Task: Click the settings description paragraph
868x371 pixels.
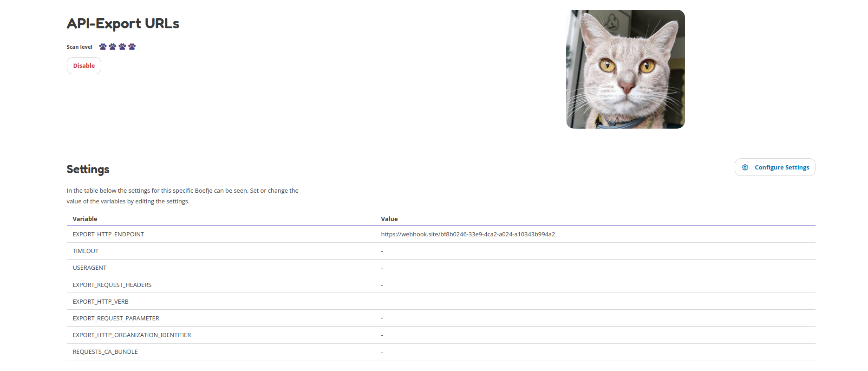Action: click(183, 196)
